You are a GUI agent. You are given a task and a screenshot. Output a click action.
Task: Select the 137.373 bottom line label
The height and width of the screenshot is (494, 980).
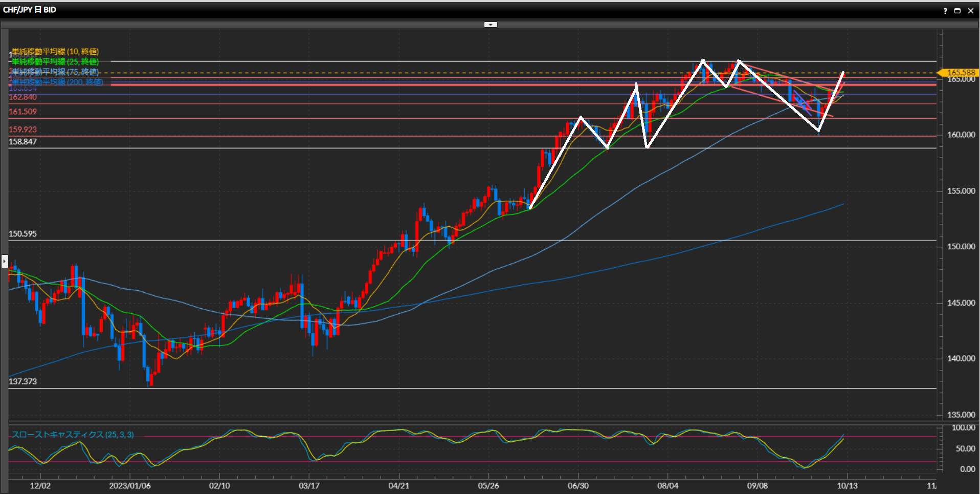[23, 381]
